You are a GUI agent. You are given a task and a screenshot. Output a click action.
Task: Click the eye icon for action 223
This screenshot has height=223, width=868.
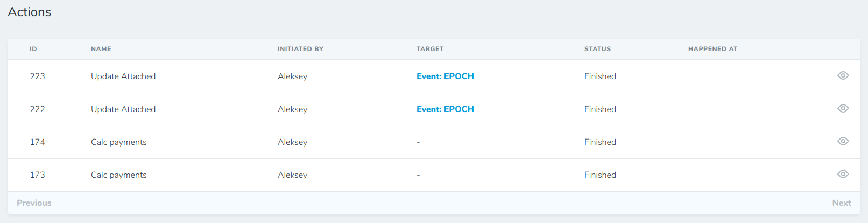click(x=843, y=76)
